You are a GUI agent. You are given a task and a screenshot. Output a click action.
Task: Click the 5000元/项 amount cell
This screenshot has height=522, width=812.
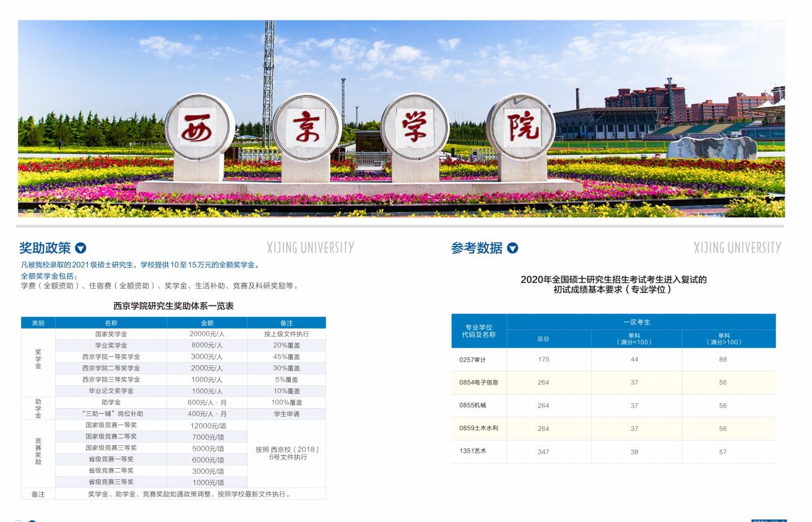click(207, 448)
